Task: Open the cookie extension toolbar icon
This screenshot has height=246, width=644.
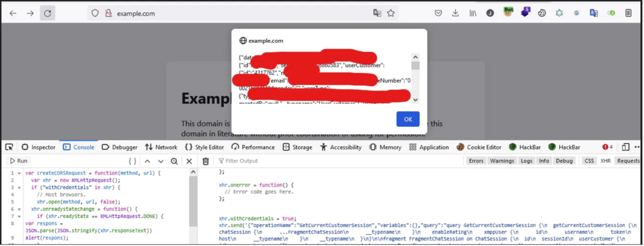Action: point(542,13)
